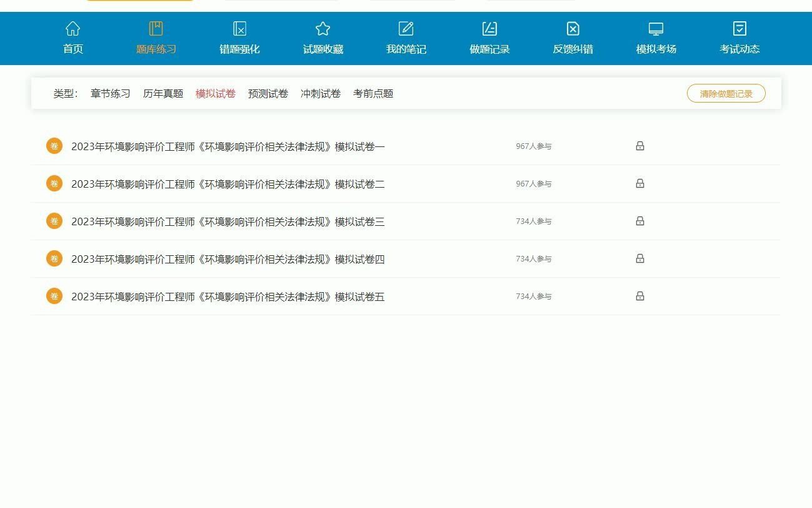Open the 首页 menu label
This screenshot has width=812, height=508.
pos(73,49)
